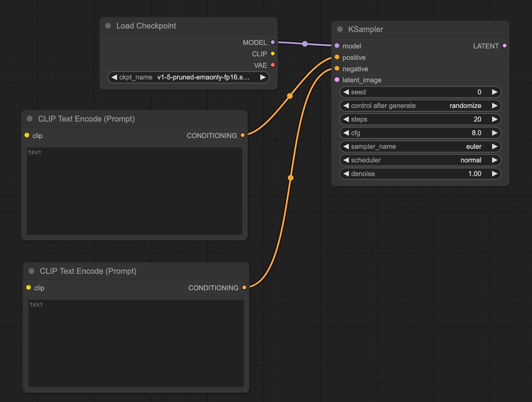Increase cfg with the right arrow
532x402 pixels.
click(495, 133)
